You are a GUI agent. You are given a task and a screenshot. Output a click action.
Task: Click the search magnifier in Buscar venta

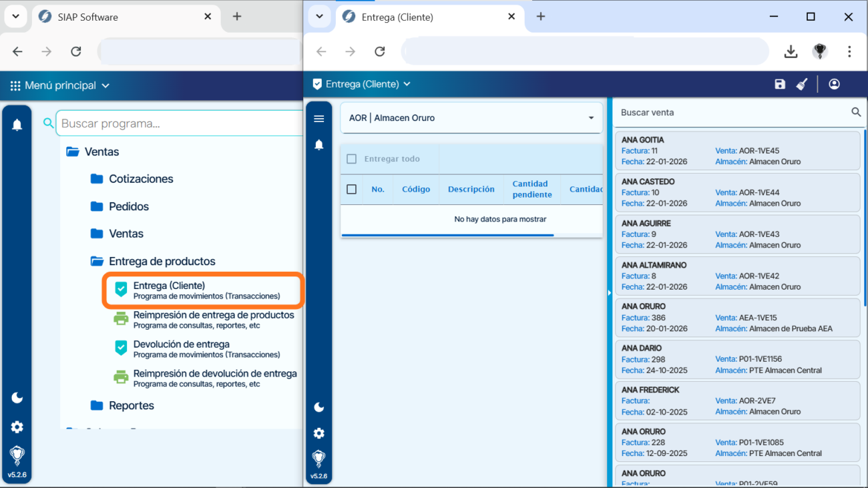tap(856, 112)
